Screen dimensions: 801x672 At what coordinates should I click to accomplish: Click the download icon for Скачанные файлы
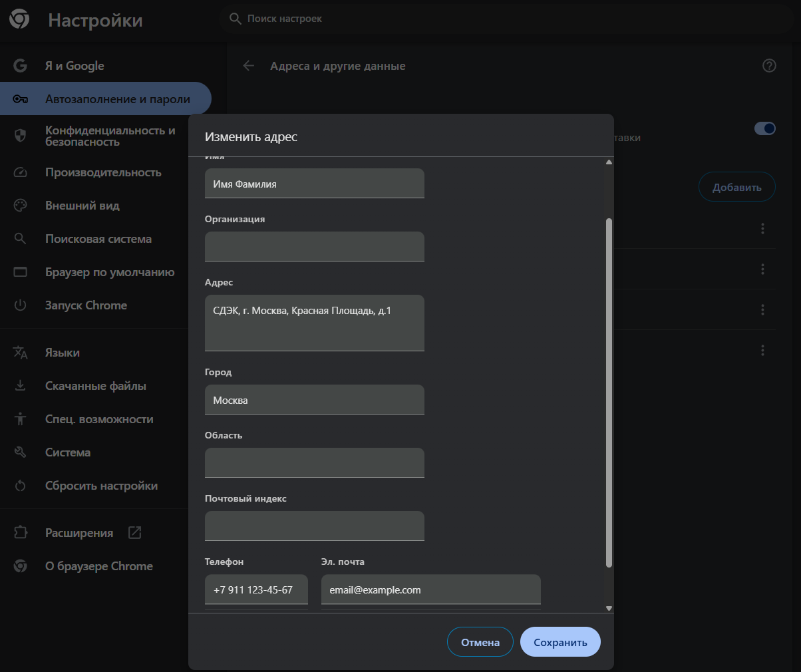pos(21,385)
